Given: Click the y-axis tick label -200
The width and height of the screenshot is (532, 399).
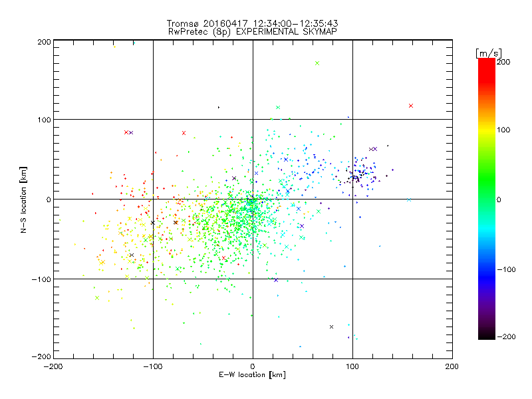Looking at the screenshot, I should pos(41,356).
